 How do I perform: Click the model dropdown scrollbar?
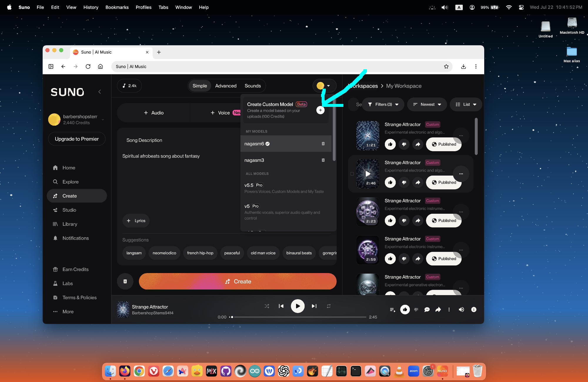[334, 131]
